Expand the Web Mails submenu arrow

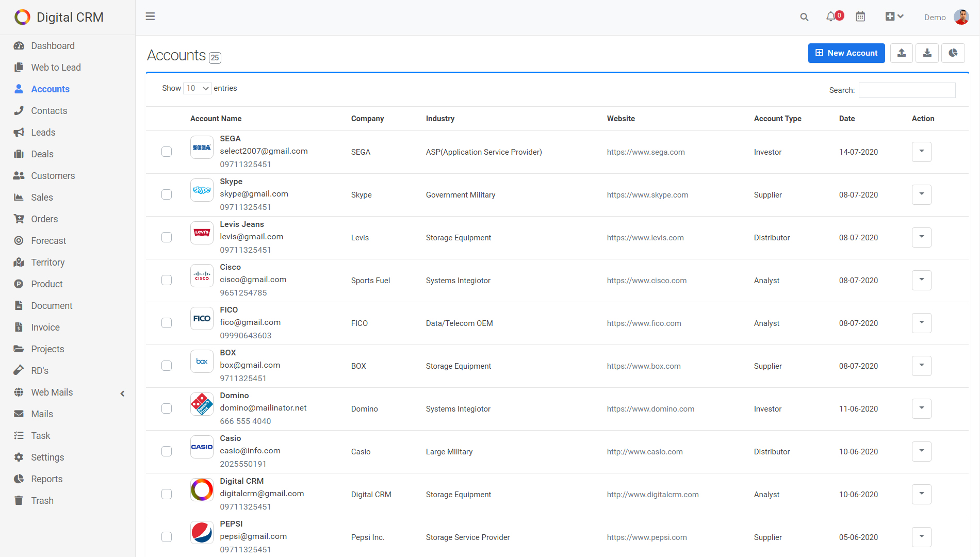click(122, 394)
